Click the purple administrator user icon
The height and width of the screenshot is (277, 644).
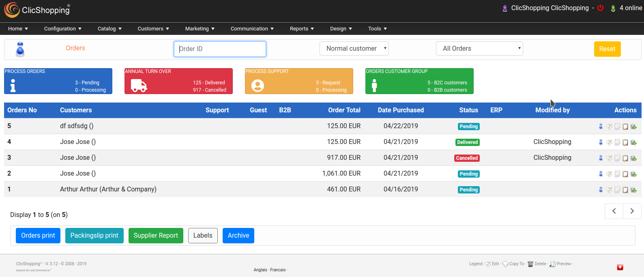click(505, 8)
